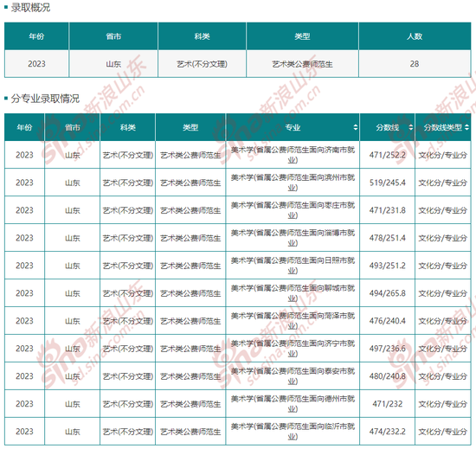Click detail table 科类 header
Screen dimensions: 476x449
click(127, 127)
